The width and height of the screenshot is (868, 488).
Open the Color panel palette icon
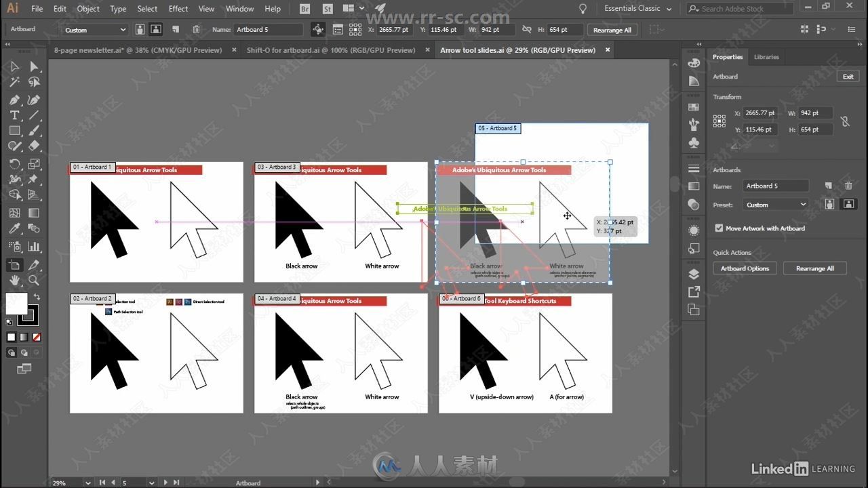click(x=694, y=62)
